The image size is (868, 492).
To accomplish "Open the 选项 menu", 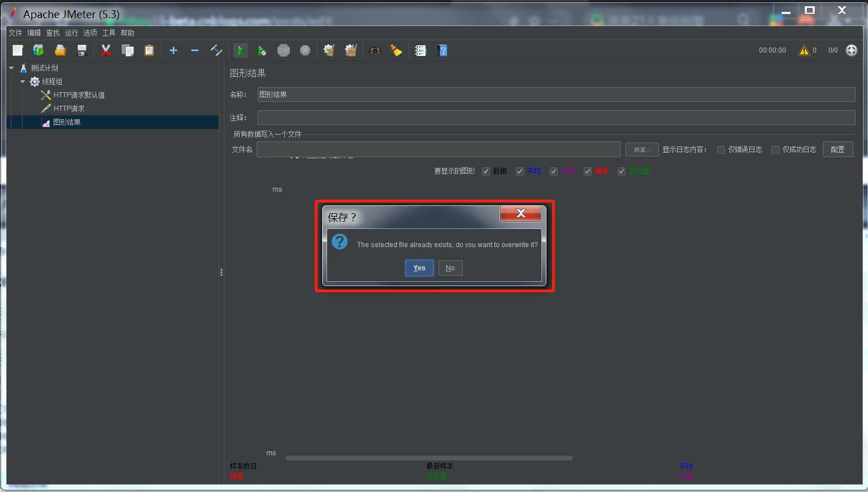I will [90, 33].
